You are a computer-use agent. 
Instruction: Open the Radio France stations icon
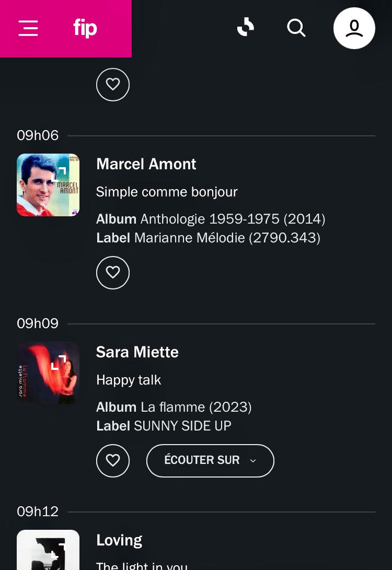[x=245, y=27]
